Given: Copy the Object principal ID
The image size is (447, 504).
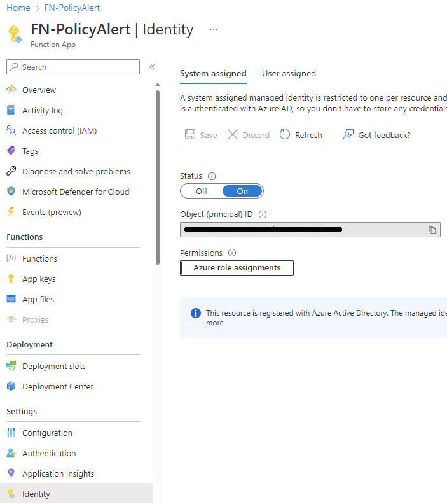Looking at the screenshot, I should (432, 230).
